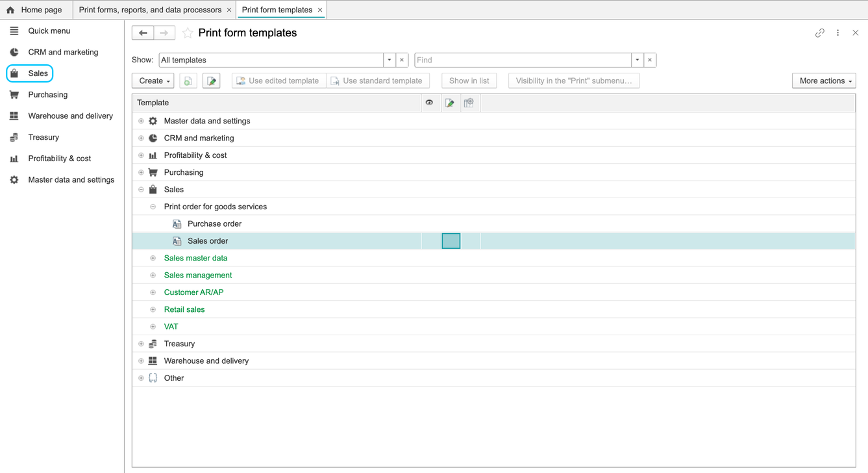This screenshot has height=473, width=868.
Task: Click the Show in list button
Action: click(469, 81)
